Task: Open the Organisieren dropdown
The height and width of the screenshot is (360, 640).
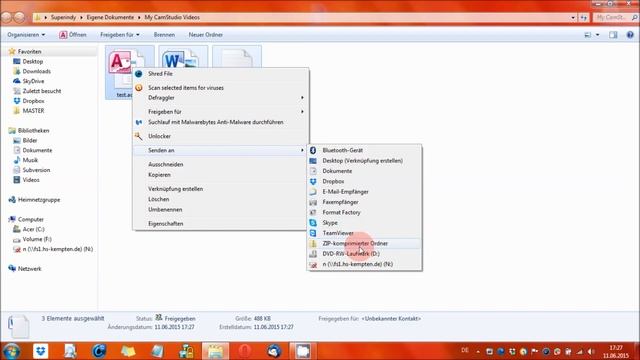Action: (26, 35)
